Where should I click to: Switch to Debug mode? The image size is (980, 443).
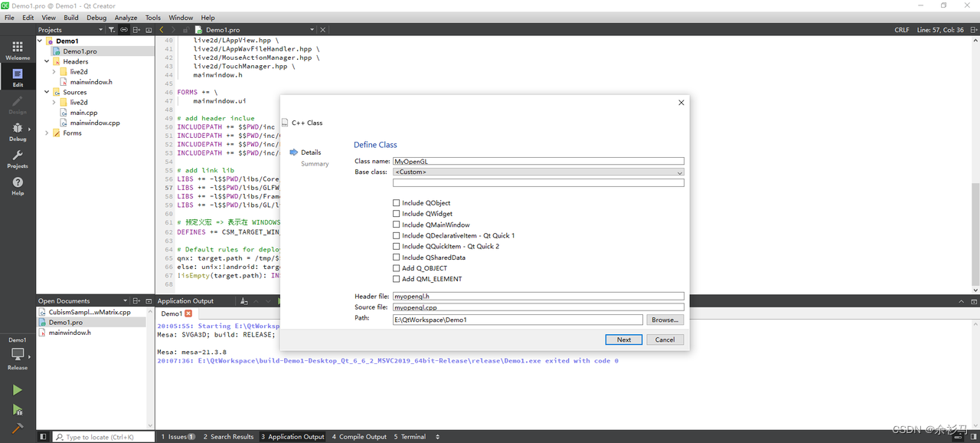pyautogui.click(x=18, y=132)
